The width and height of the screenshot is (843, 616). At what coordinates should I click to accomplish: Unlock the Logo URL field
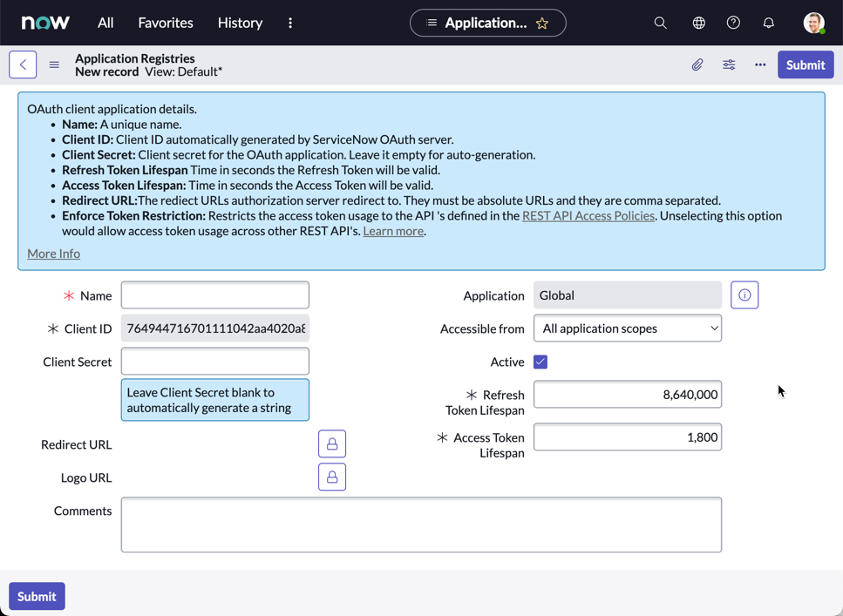click(x=331, y=477)
